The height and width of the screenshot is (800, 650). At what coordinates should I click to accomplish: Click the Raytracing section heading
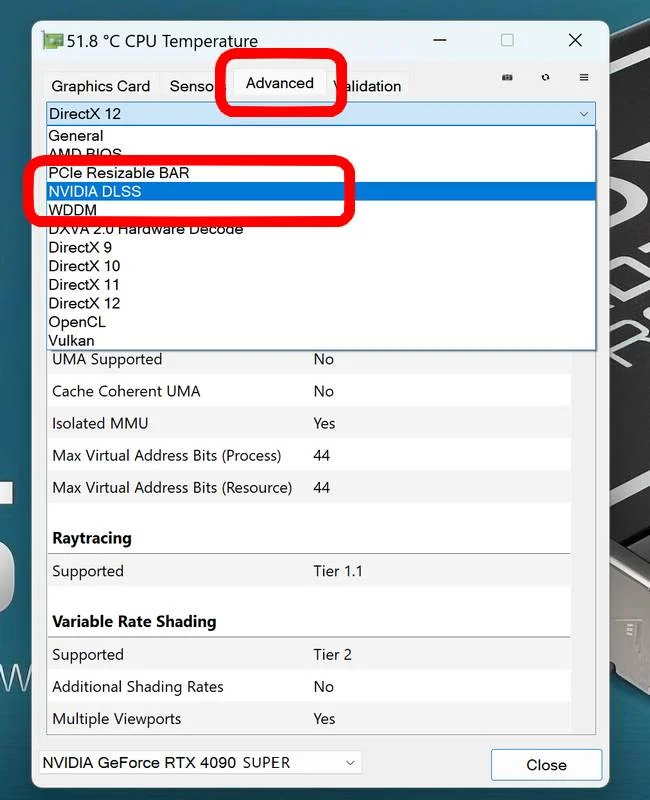click(x=92, y=538)
